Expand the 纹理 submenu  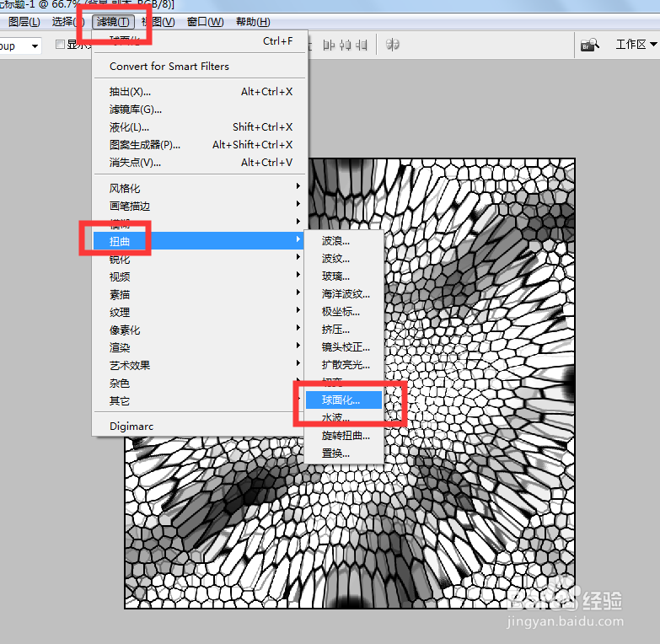[x=200, y=313]
